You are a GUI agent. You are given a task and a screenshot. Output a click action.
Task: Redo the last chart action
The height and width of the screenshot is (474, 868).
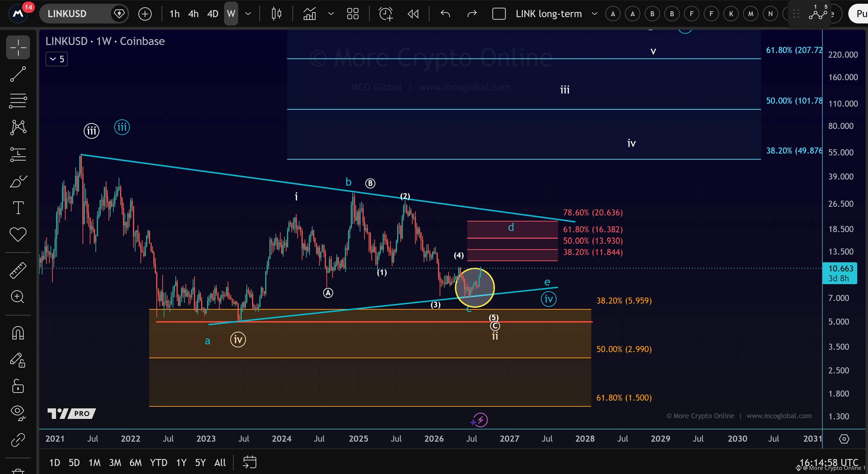472,14
